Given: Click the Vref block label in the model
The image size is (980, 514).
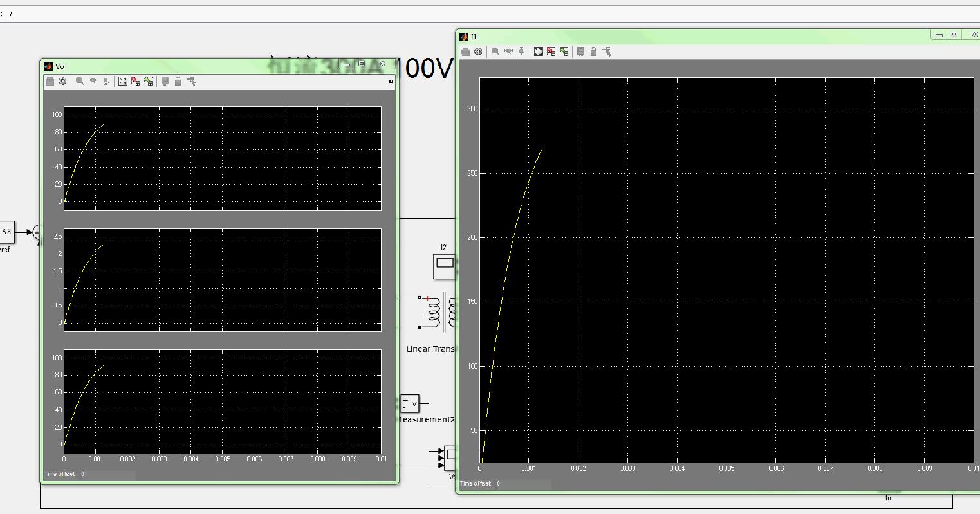Looking at the screenshot, I should coord(5,250).
